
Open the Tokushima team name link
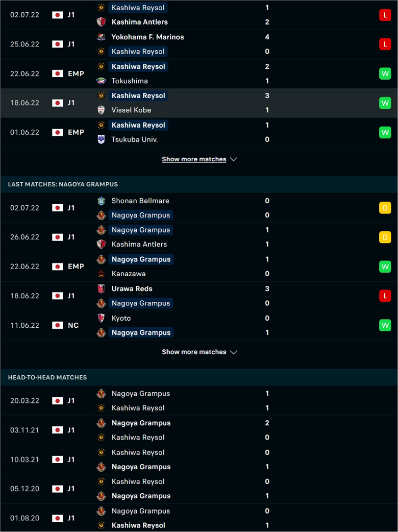click(x=130, y=81)
